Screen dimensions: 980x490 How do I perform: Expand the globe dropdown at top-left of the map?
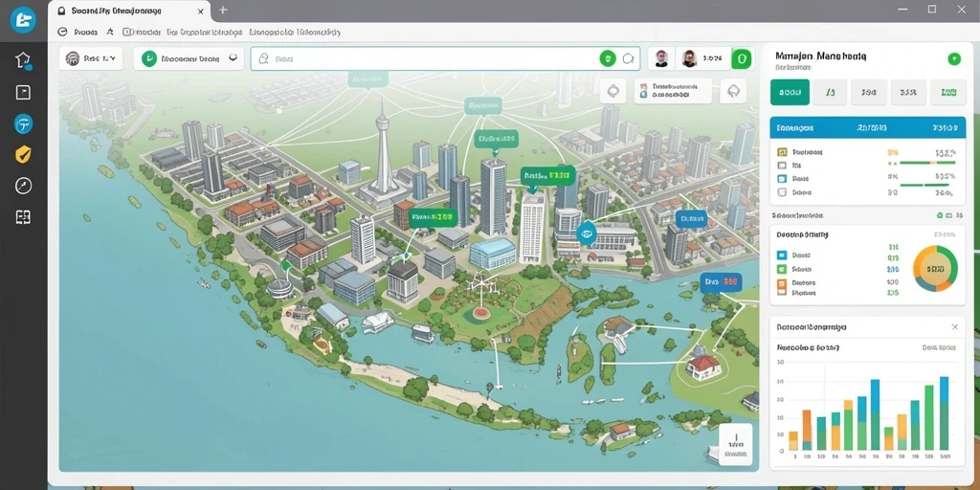click(91, 58)
